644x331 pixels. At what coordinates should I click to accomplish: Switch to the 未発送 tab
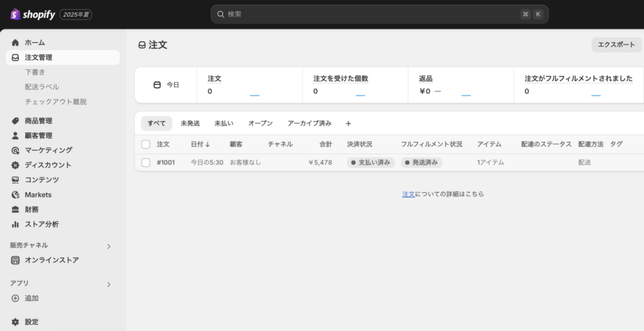pyautogui.click(x=190, y=124)
